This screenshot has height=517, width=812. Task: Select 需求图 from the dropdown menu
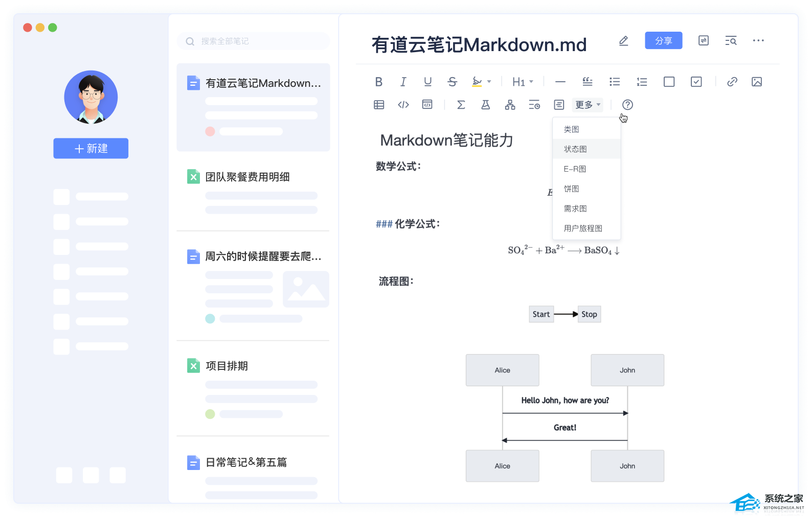pyautogui.click(x=587, y=208)
